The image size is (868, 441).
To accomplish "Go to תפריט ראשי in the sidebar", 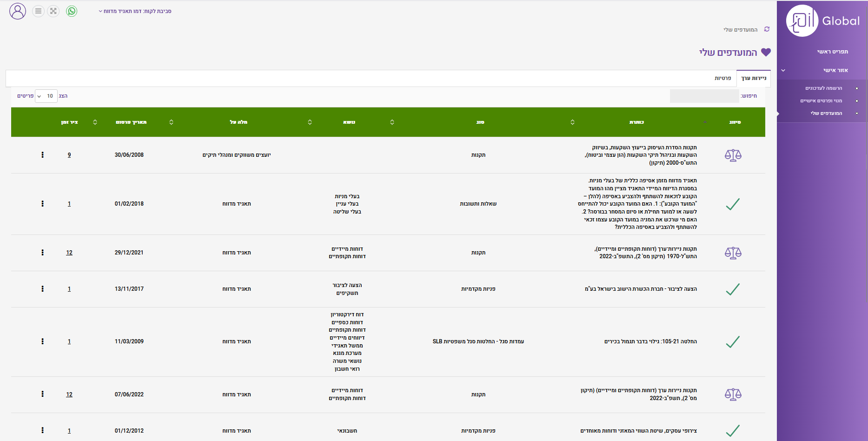I will click(x=832, y=52).
